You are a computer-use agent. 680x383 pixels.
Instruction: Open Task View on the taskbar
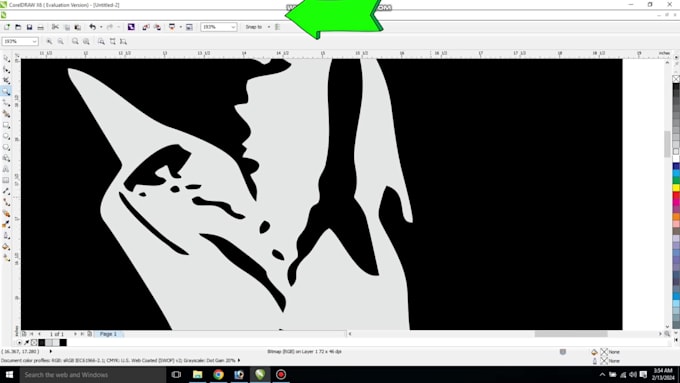176,374
